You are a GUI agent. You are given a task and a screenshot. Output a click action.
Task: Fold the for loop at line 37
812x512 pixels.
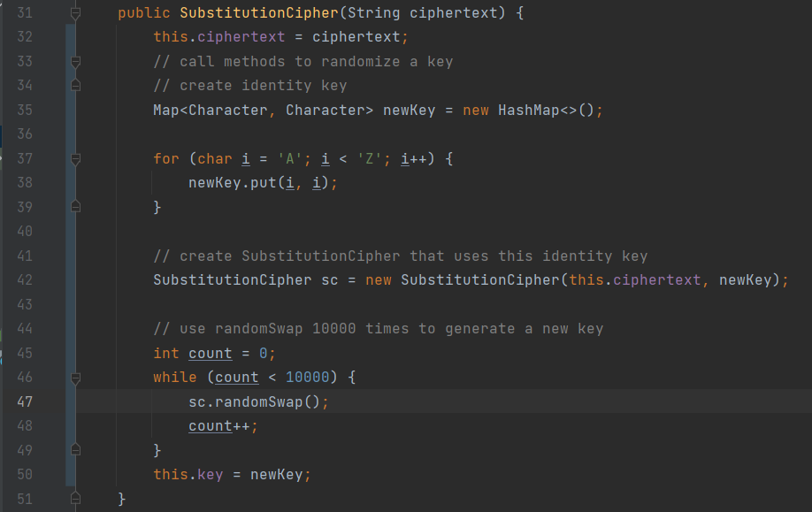point(75,159)
